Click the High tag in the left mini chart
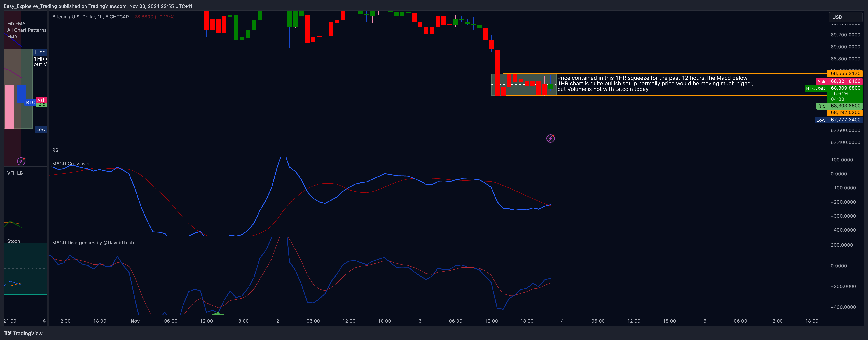The height and width of the screenshot is (340, 868). (40, 52)
